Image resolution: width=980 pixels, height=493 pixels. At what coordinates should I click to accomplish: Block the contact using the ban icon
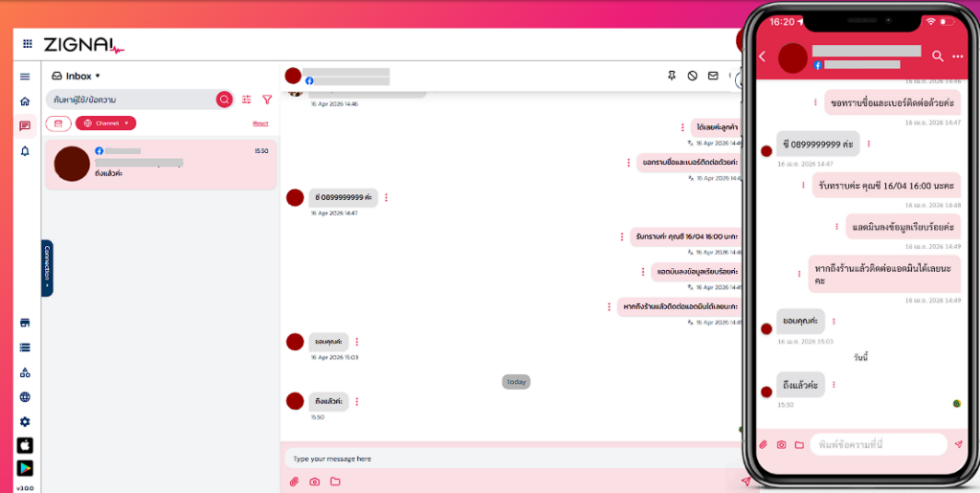(692, 76)
